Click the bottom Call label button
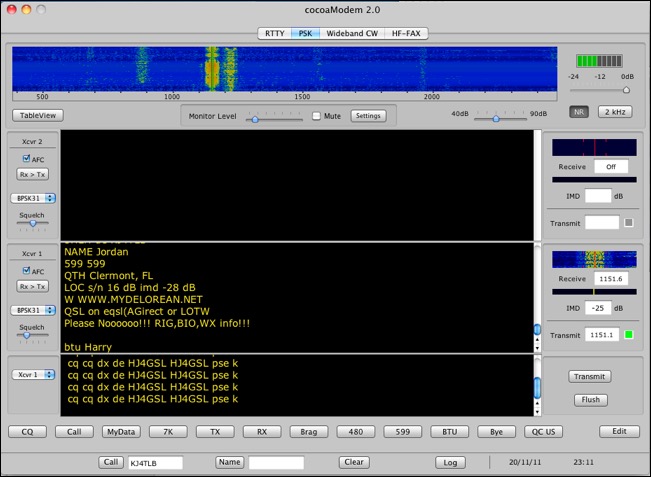This screenshot has width=651, height=477. (x=111, y=462)
